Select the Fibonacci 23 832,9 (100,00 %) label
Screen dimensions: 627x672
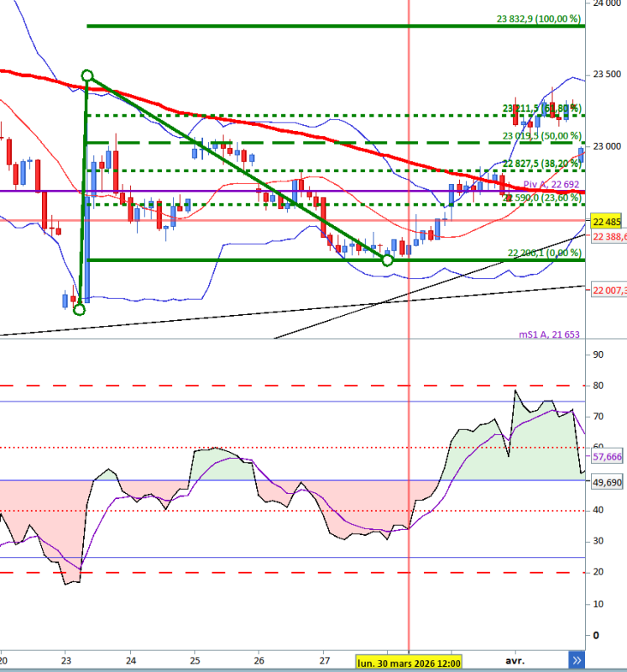539,18
